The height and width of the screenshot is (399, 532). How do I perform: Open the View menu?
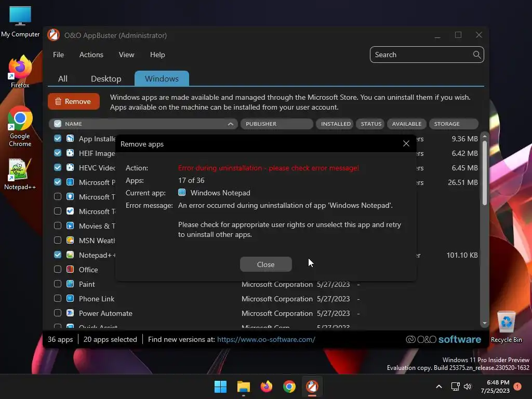[x=127, y=55]
